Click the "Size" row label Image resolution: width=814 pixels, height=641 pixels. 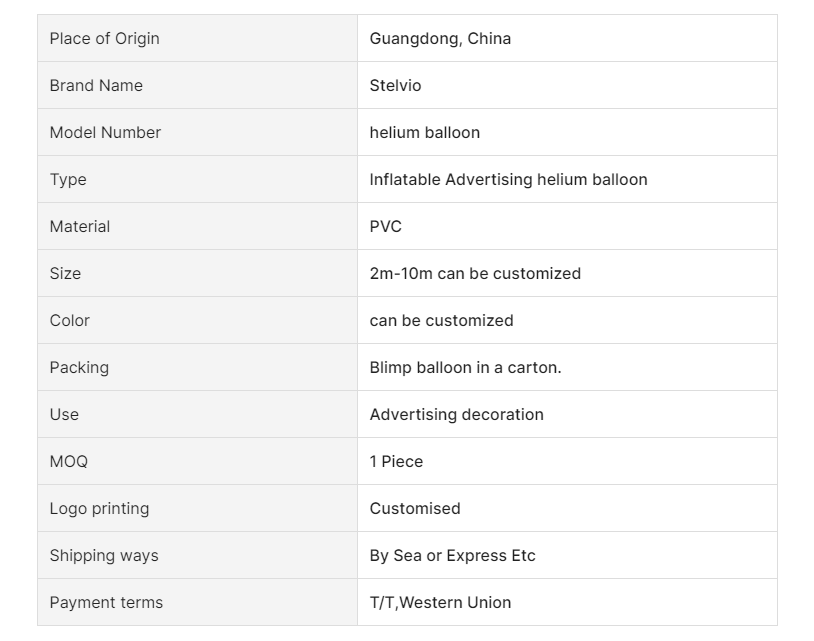65,273
